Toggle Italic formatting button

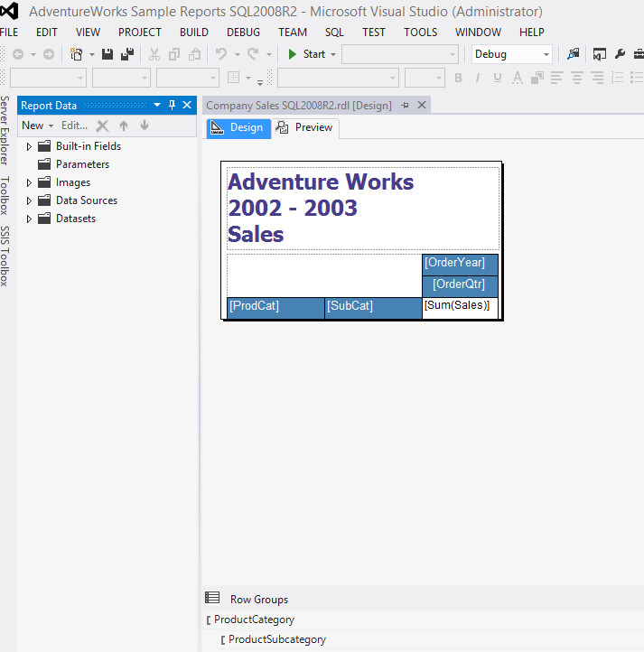(478, 78)
